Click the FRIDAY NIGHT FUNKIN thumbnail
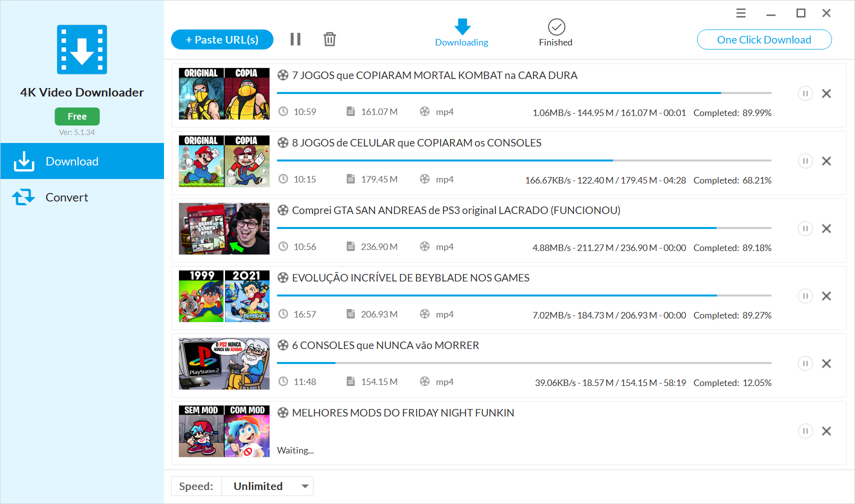The height and width of the screenshot is (504, 855). [224, 431]
